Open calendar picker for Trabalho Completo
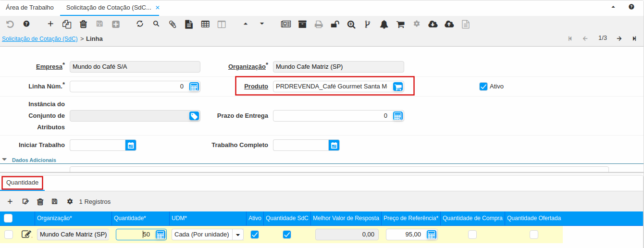 [334, 145]
